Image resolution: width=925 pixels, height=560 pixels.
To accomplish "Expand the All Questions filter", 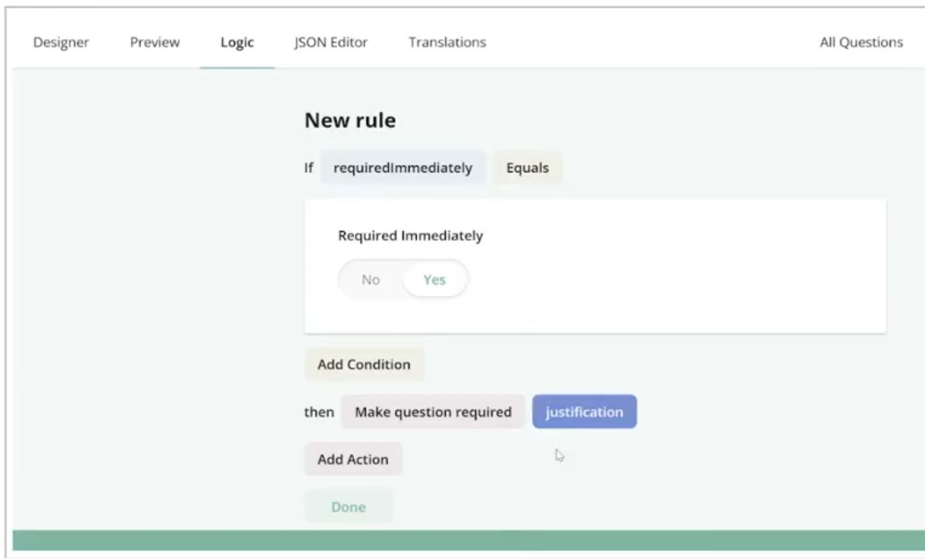I will (x=860, y=42).
